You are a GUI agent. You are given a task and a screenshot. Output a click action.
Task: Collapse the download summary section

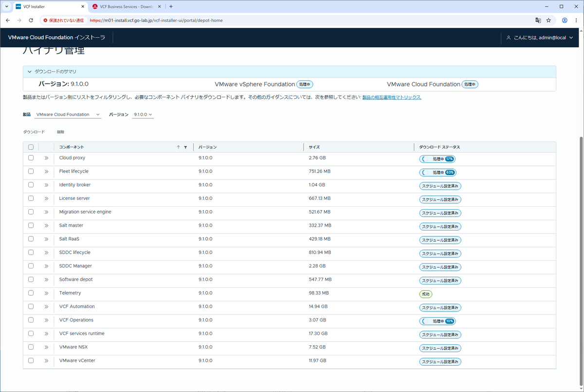[29, 71]
